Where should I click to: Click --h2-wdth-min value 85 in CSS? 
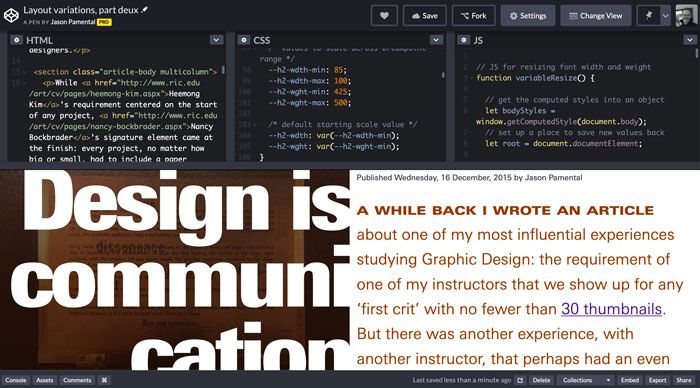pyautogui.click(x=339, y=70)
